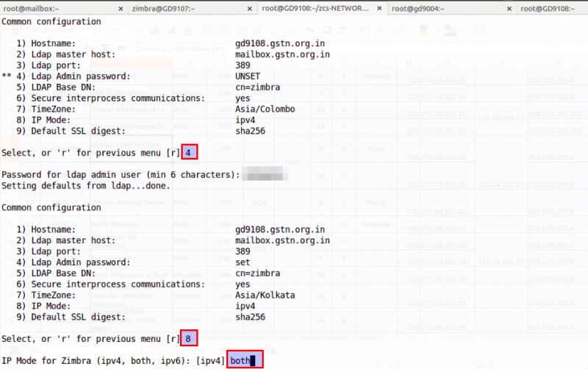Click first 'gd9108.gstn.org.in' hostname value
The width and height of the screenshot is (588, 369).
pyautogui.click(x=280, y=43)
